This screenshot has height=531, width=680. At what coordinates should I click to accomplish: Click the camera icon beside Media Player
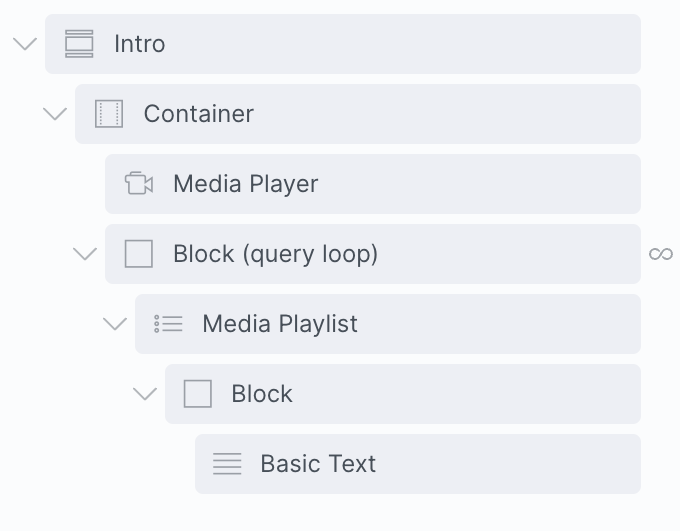click(x=139, y=184)
